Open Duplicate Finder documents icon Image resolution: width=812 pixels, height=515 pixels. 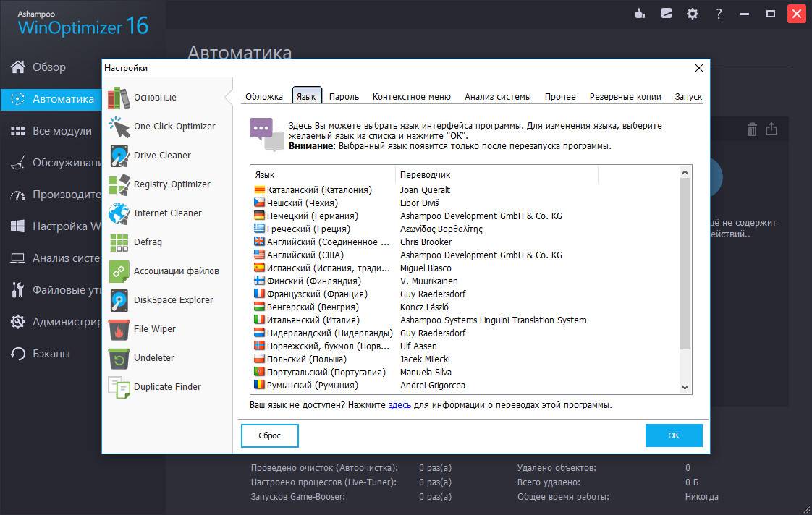pyautogui.click(x=119, y=388)
